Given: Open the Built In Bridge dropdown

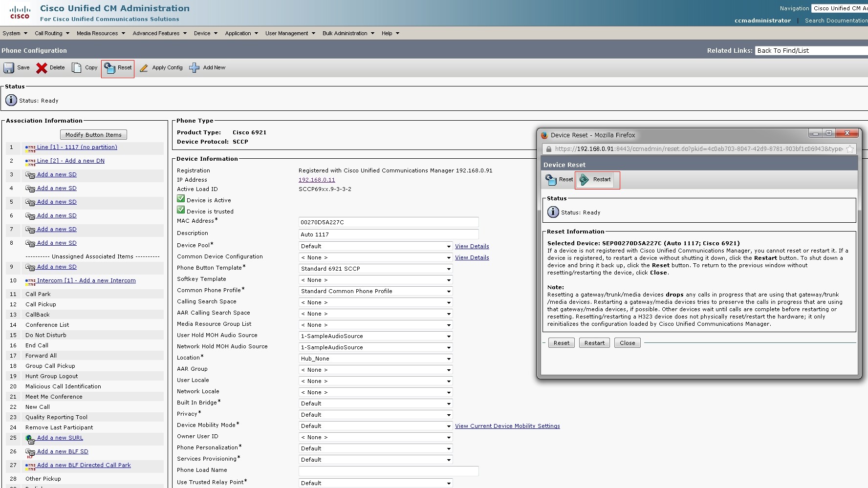Looking at the screenshot, I should [x=375, y=403].
